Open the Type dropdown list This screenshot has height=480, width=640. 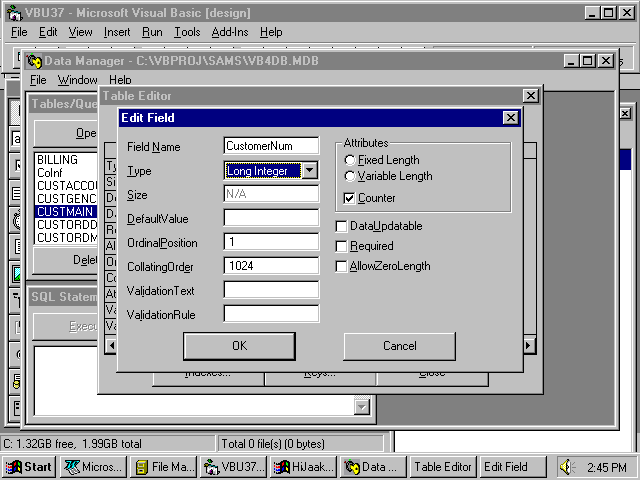coord(310,171)
